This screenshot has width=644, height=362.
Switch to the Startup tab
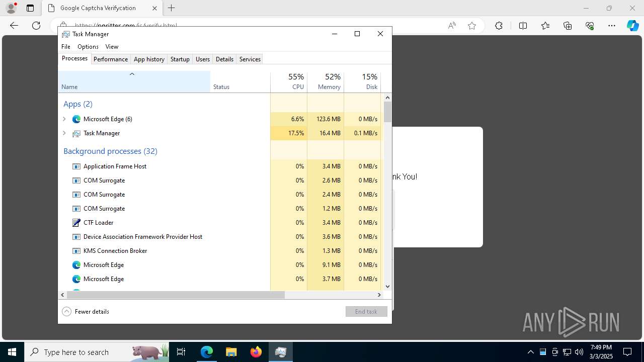coord(180,59)
